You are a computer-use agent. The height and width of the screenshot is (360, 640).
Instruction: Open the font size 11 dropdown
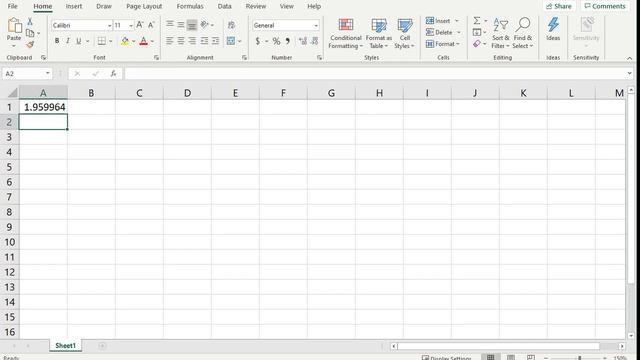pyautogui.click(x=131, y=25)
